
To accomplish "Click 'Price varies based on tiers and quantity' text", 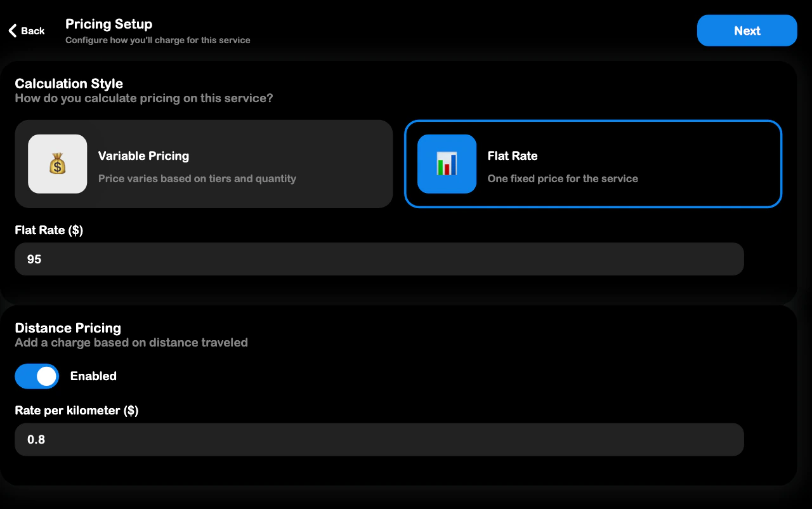I will coord(197,179).
